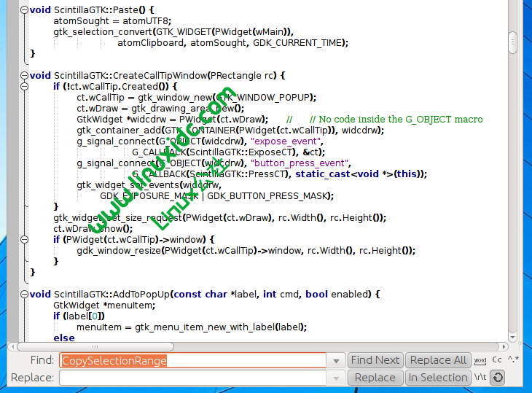Fold the ct.wCallTip.Created if block
This screenshot has height=393, width=532.
(23, 86)
